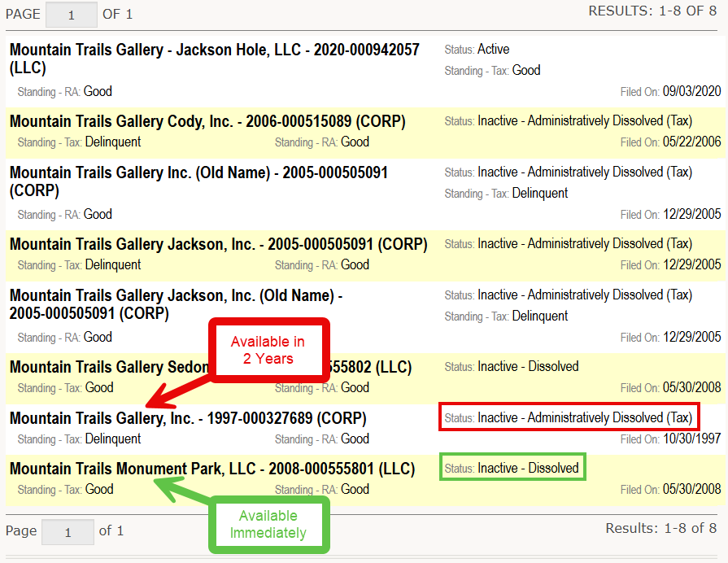Viewport: 728px width, 563px height.
Task: Open Mountain Trails Gallery Sedona LLC record
Action: click(211, 367)
